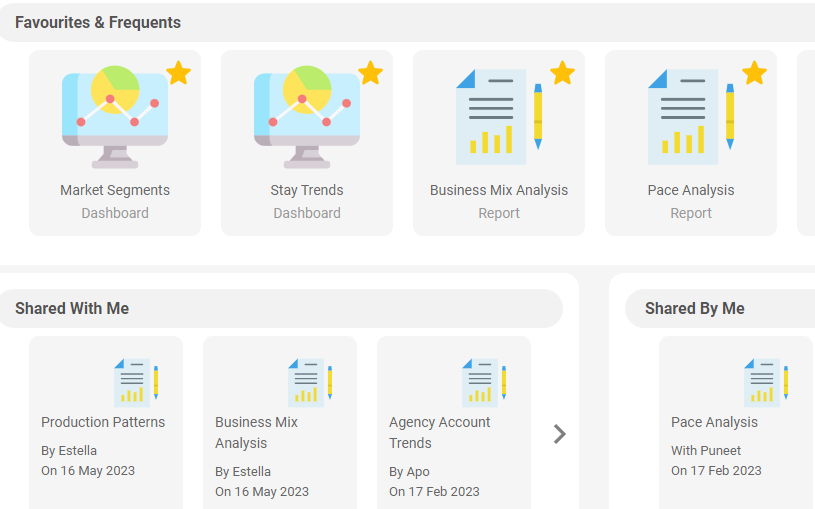815x509 pixels.
Task: Open the Production Patterns report title link
Action: (103, 422)
